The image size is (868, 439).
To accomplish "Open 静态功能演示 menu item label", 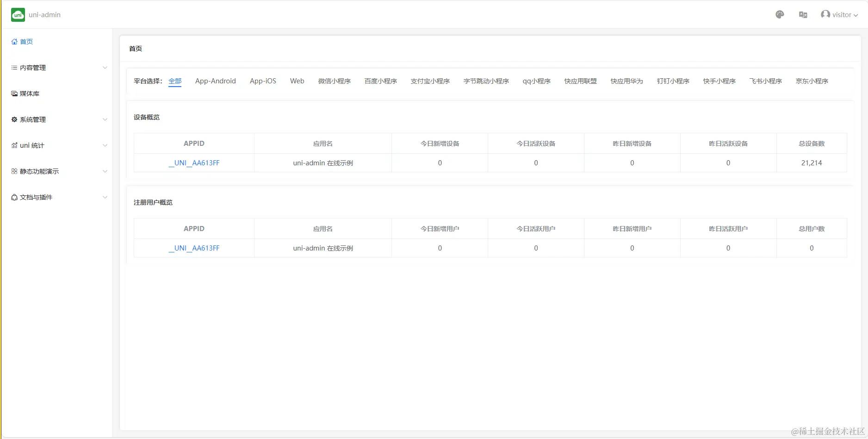I will pos(39,171).
